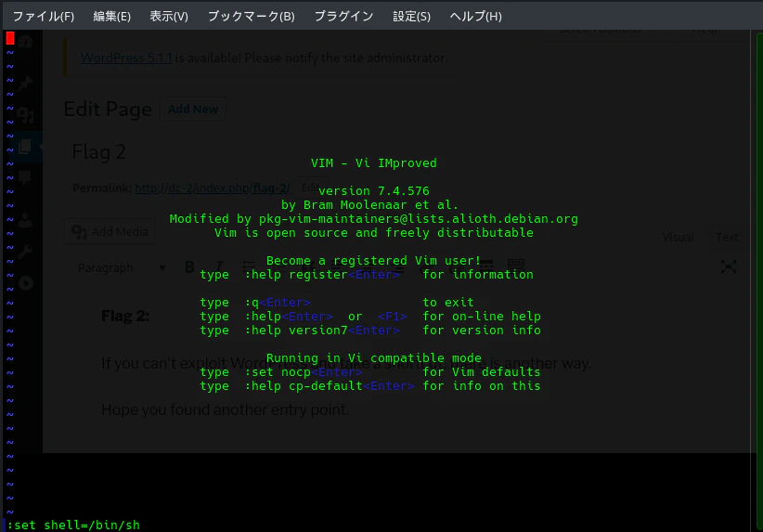Click the WordPress Dashboard sidebar icon behind the terminal
The height and width of the screenshot is (532, 763).
(25, 42)
